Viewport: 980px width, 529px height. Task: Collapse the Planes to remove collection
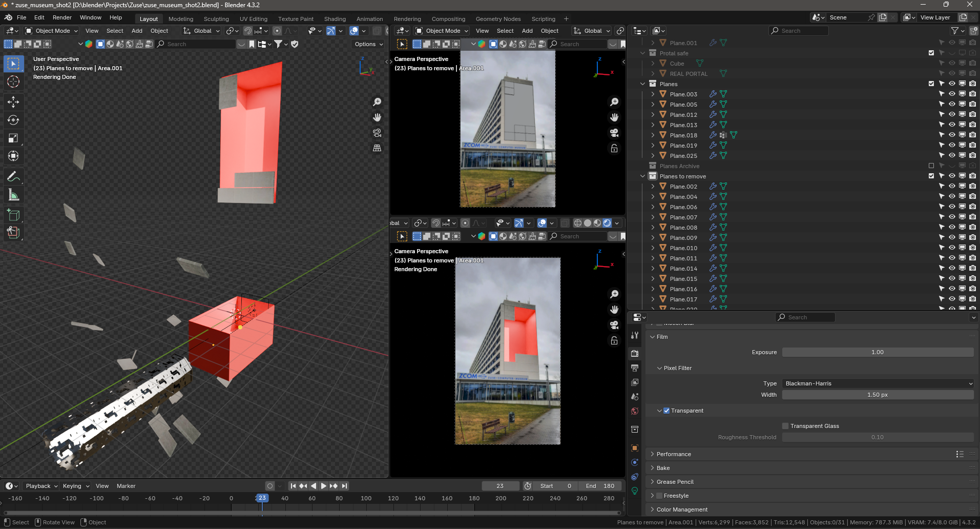click(643, 176)
